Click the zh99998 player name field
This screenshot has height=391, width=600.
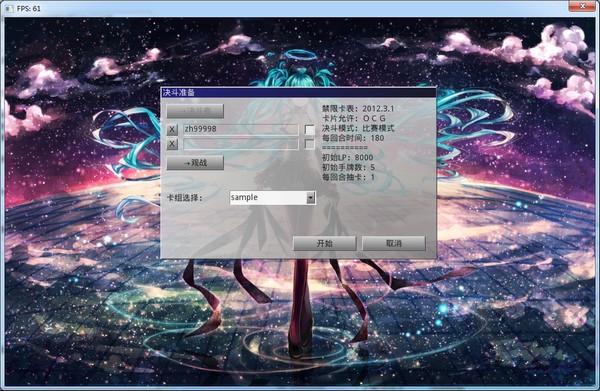(241, 129)
